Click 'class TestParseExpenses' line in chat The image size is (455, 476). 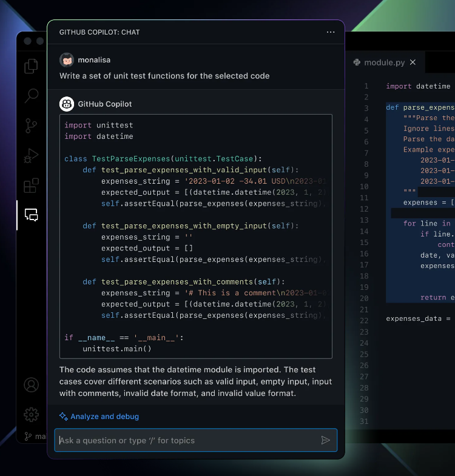tap(163, 159)
